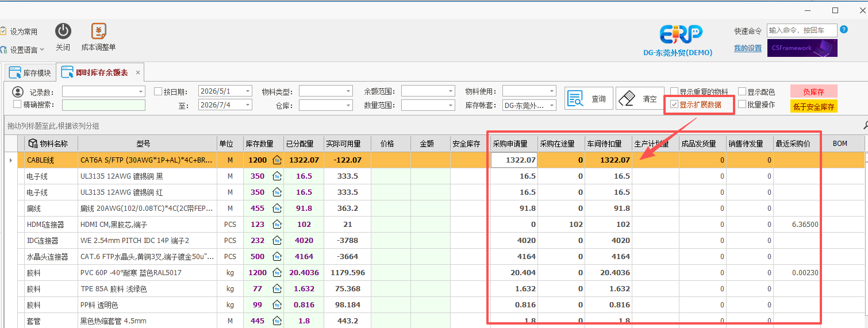Sort by BOM column header

point(840,144)
